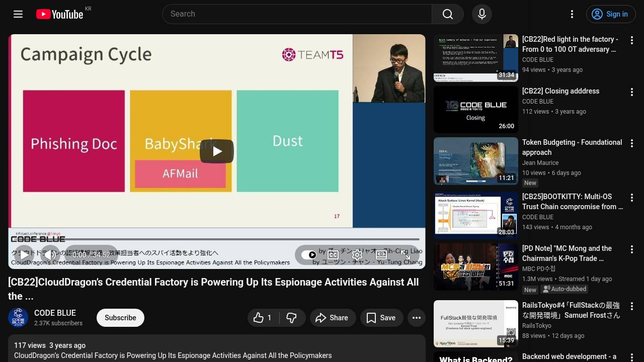Open player settings gear
The image size is (644, 362).
(x=357, y=255)
